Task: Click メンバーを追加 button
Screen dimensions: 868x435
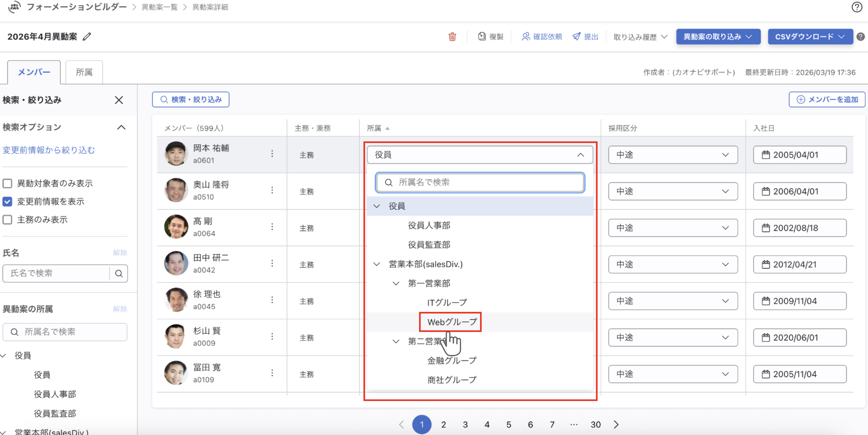Action: tap(827, 99)
